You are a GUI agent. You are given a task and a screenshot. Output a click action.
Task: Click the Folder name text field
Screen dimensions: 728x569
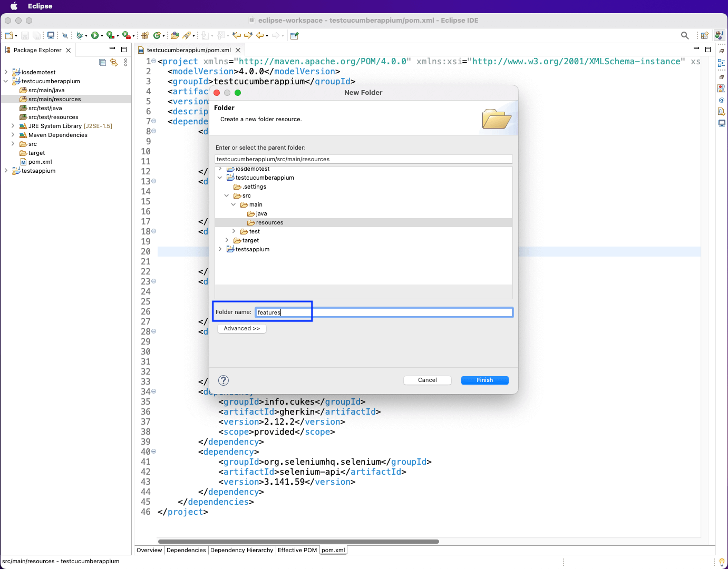point(384,312)
